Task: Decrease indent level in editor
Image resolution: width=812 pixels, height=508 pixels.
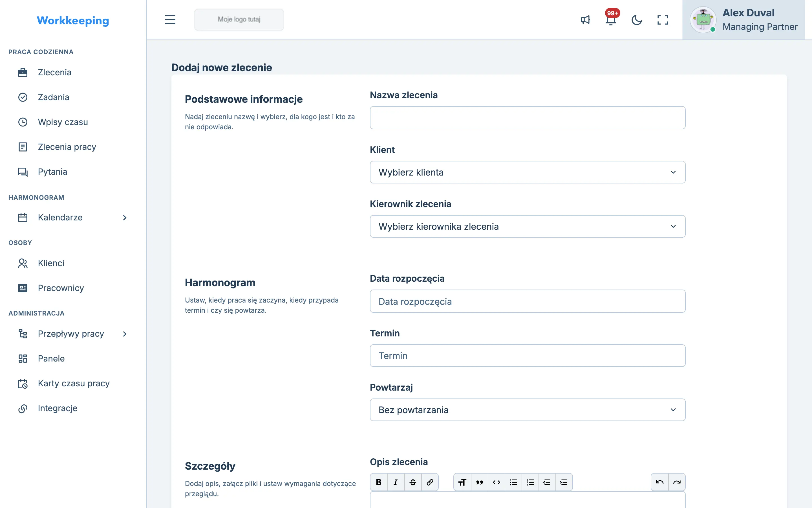Action: coord(547,482)
